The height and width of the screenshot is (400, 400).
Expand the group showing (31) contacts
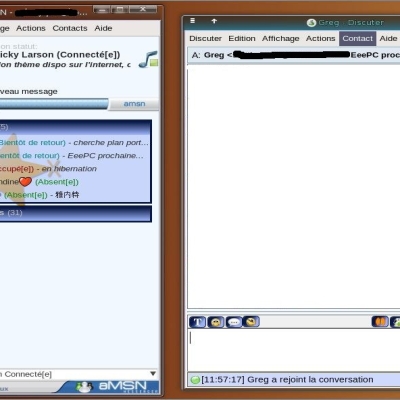76,213
